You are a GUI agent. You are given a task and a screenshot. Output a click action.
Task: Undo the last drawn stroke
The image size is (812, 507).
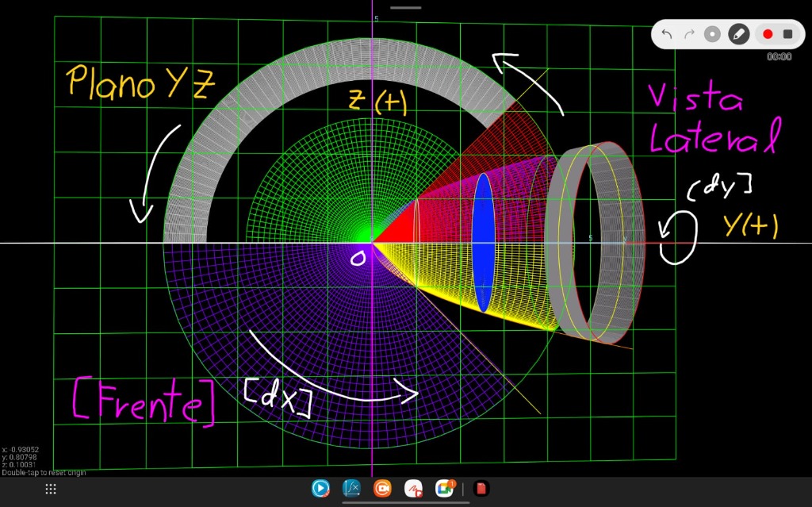click(x=667, y=34)
